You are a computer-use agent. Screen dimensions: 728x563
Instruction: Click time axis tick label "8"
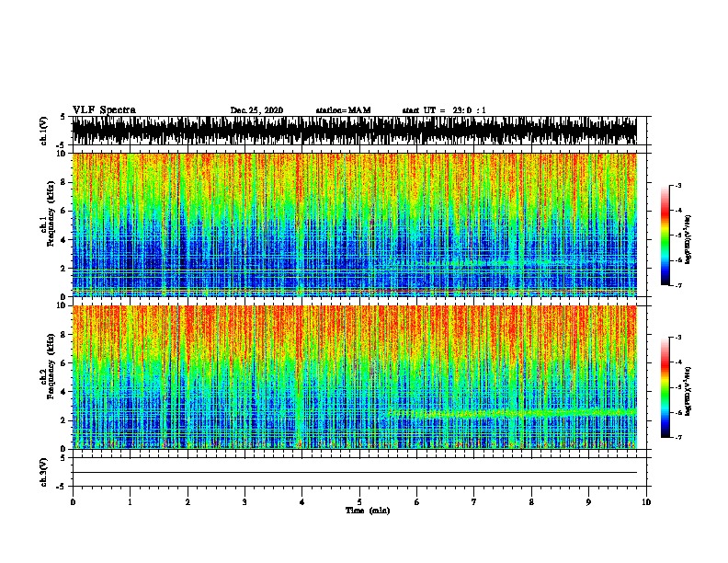tap(531, 501)
